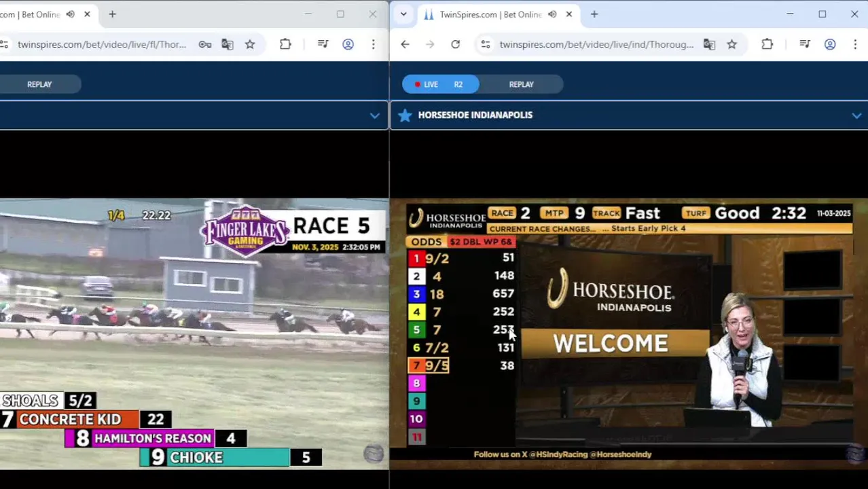Go back in the right window

[x=405, y=45]
